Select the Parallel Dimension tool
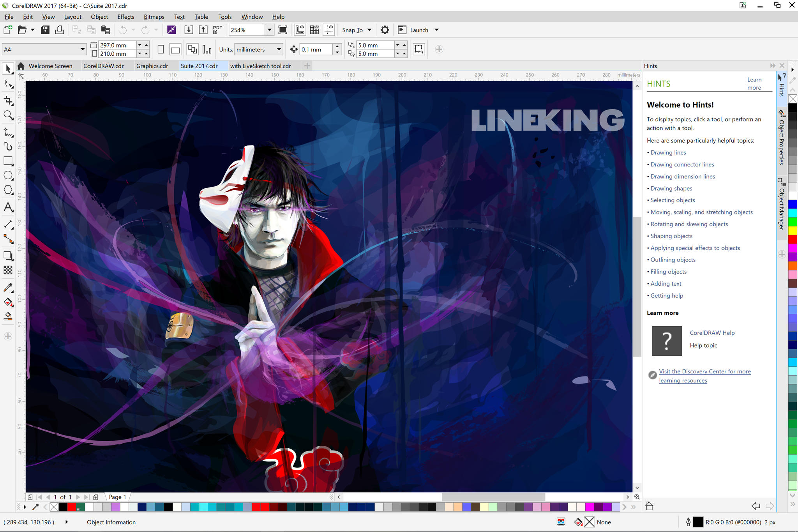This screenshot has height=532, width=798. tap(8, 224)
